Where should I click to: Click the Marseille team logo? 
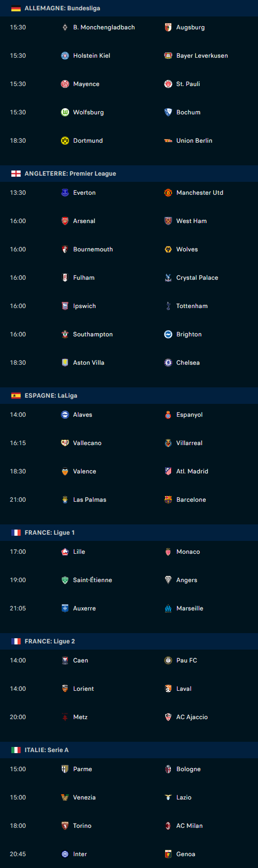point(168,608)
